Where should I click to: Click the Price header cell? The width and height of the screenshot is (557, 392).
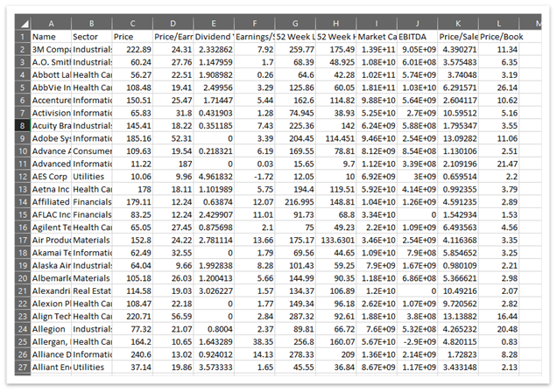coord(132,37)
